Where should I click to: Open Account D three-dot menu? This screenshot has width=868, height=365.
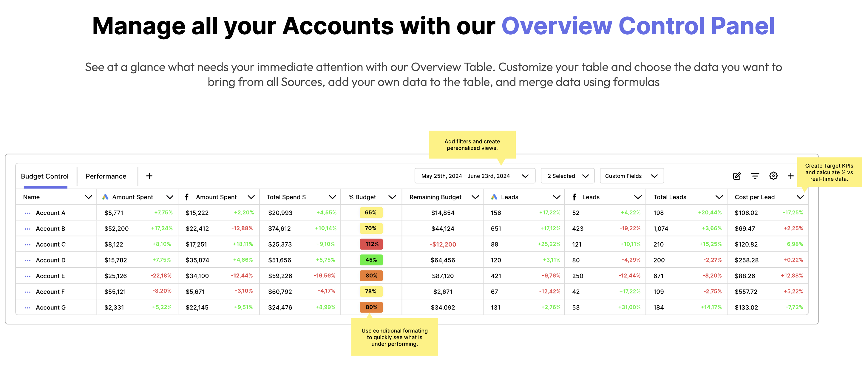pyautogui.click(x=28, y=260)
